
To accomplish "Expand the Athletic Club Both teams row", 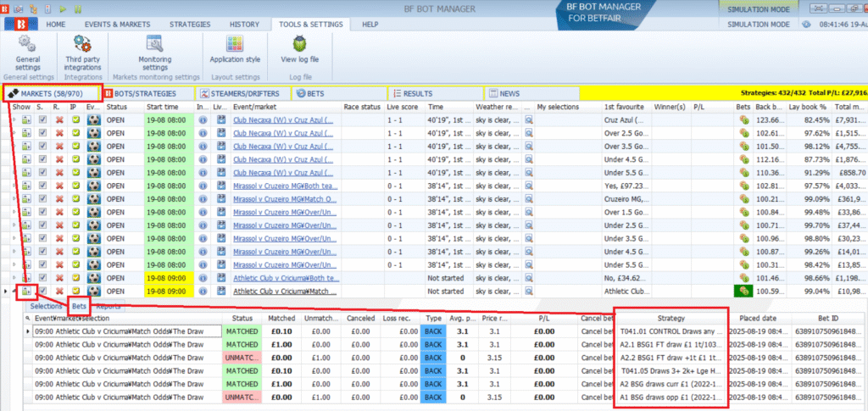I will pos(14,278).
